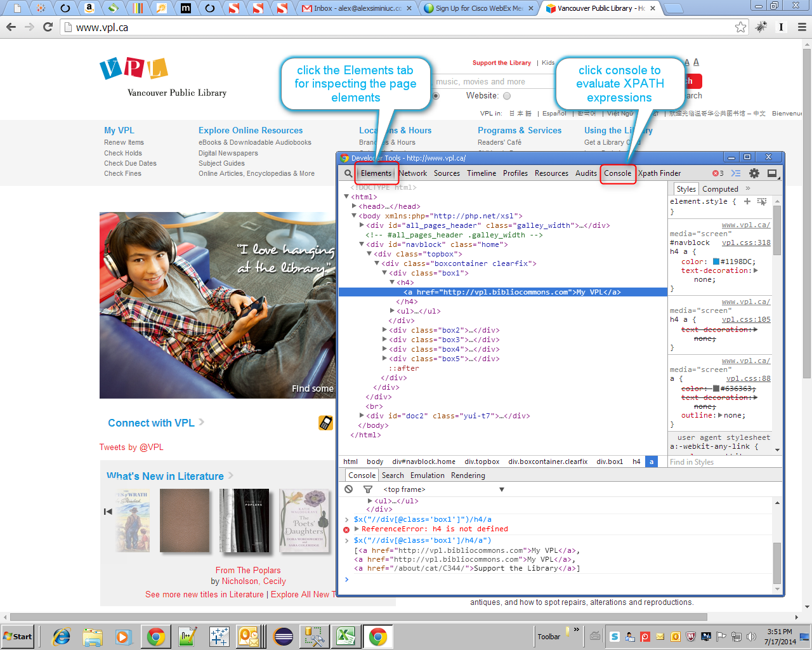Click the Poets' Daughters book cover

(x=304, y=521)
